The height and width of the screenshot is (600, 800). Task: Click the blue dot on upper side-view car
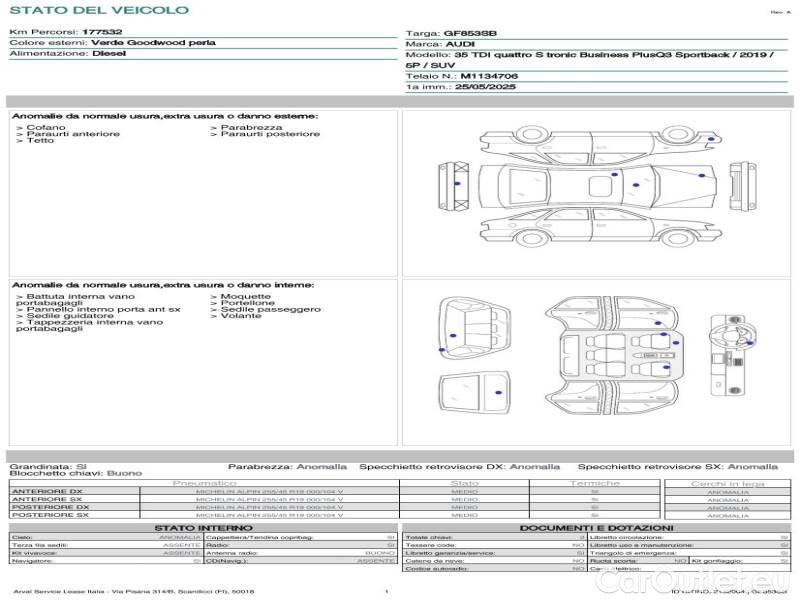click(x=712, y=138)
